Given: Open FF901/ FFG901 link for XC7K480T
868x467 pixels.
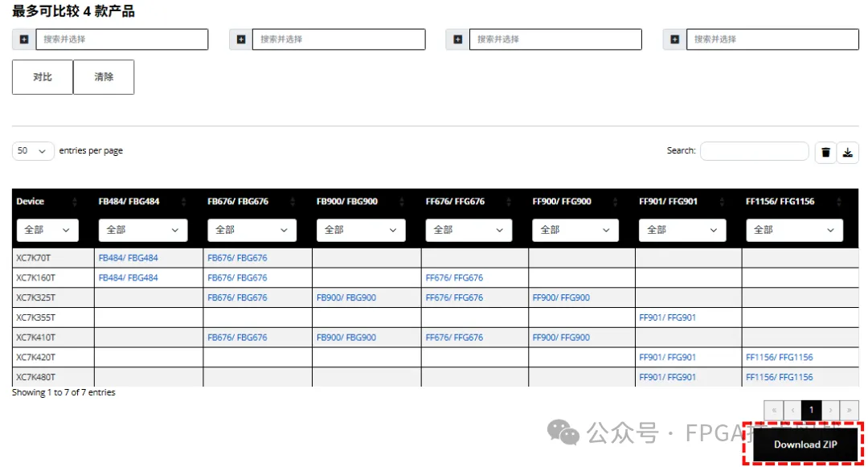Looking at the screenshot, I should (x=668, y=377).
